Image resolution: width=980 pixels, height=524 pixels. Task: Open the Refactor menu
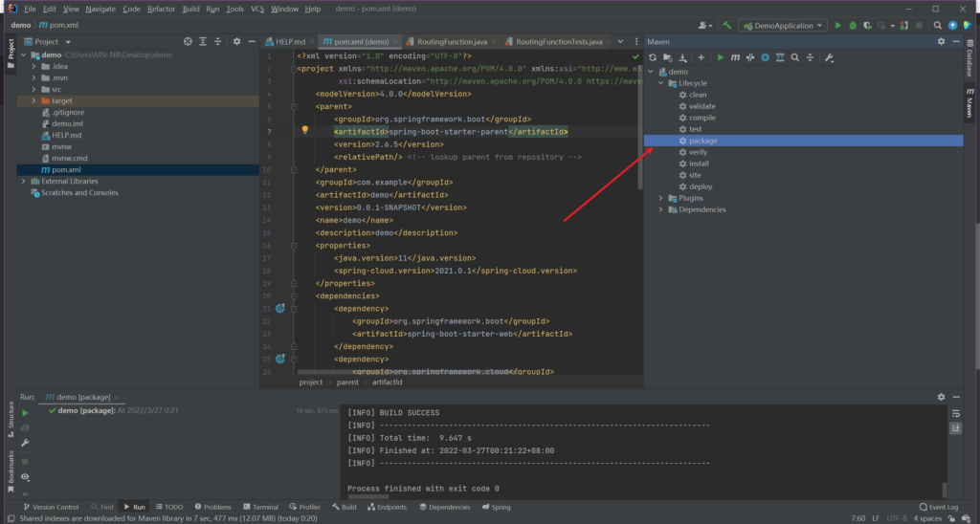[161, 9]
